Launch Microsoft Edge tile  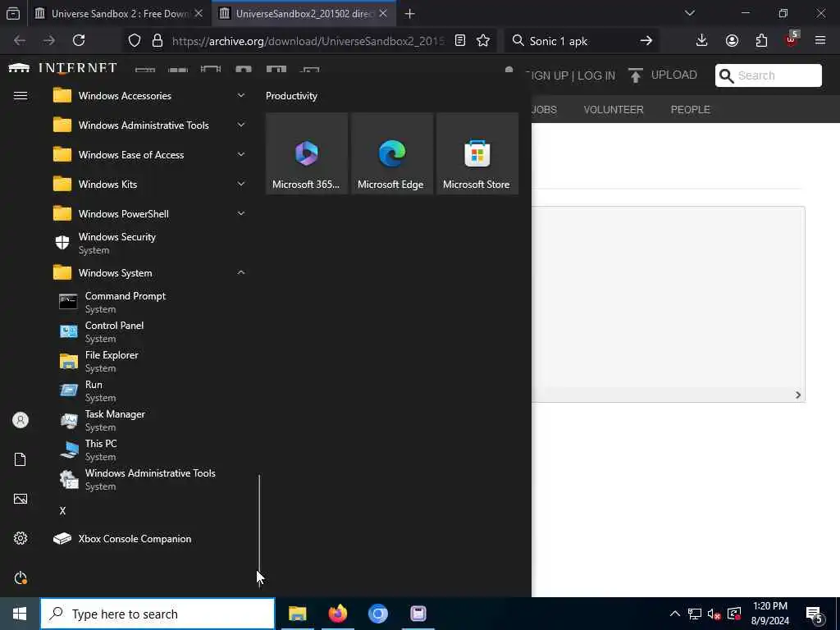(x=391, y=153)
